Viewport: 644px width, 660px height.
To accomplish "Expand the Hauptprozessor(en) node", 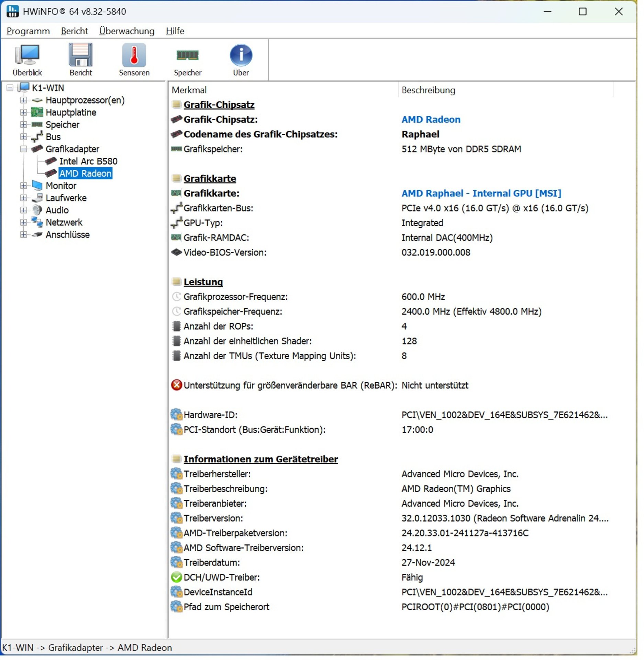I will pyautogui.click(x=24, y=100).
